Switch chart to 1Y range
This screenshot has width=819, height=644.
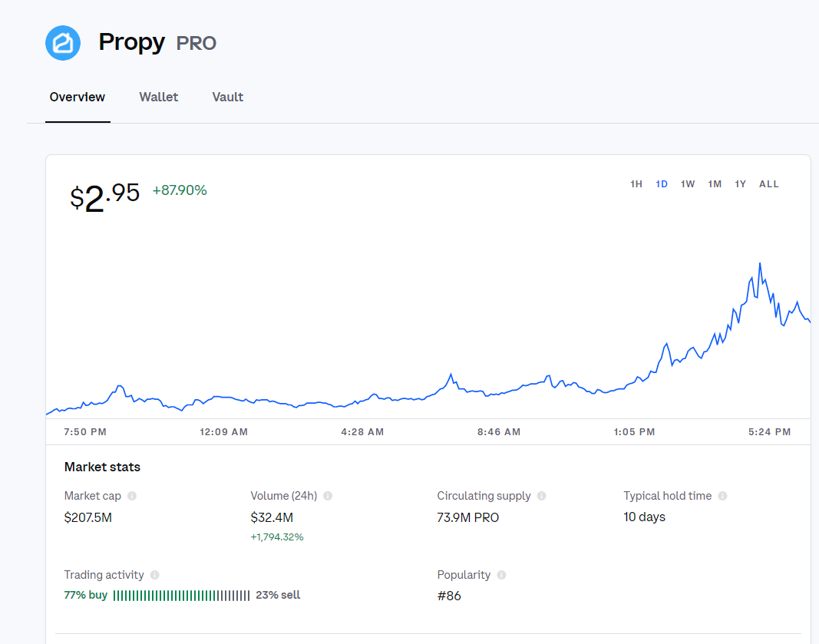(x=740, y=184)
